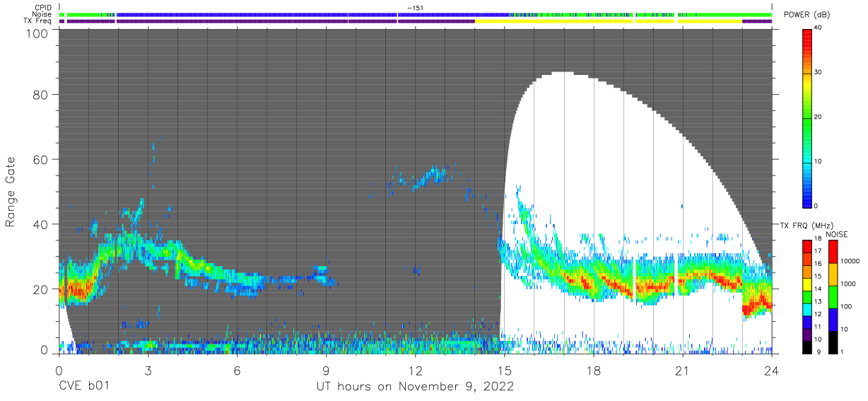Click the 60 tick on Range Gate axis
The height and width of the screenshot is (401, 868).
[42, 159]
